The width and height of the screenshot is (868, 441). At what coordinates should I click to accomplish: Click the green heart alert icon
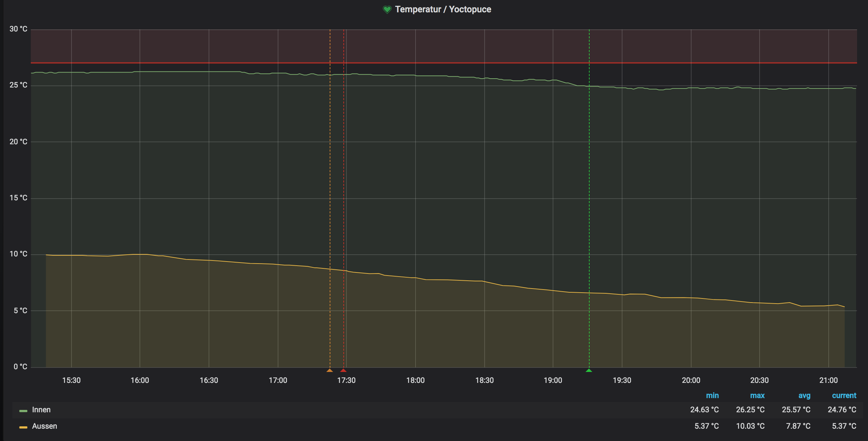387,10
